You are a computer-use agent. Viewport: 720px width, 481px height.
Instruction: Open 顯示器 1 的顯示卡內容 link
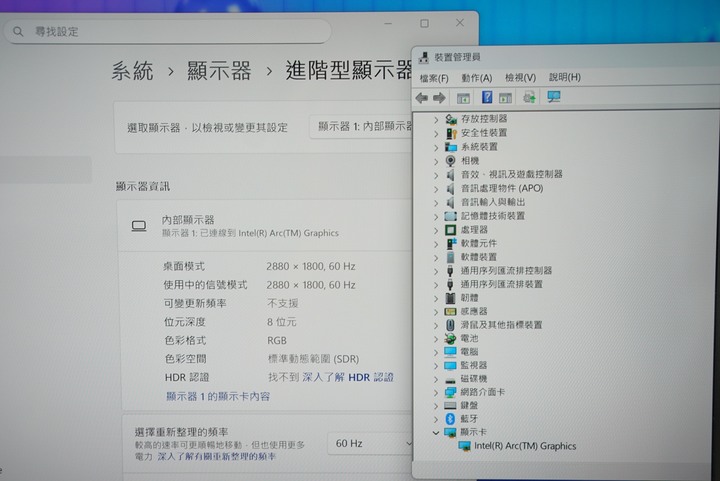click(218, 396)
